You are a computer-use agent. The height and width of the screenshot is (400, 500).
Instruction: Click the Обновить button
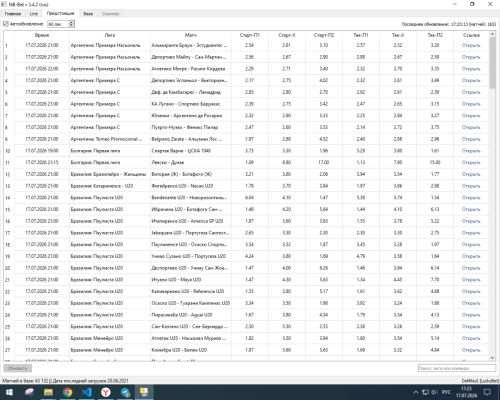click(17, 368)
